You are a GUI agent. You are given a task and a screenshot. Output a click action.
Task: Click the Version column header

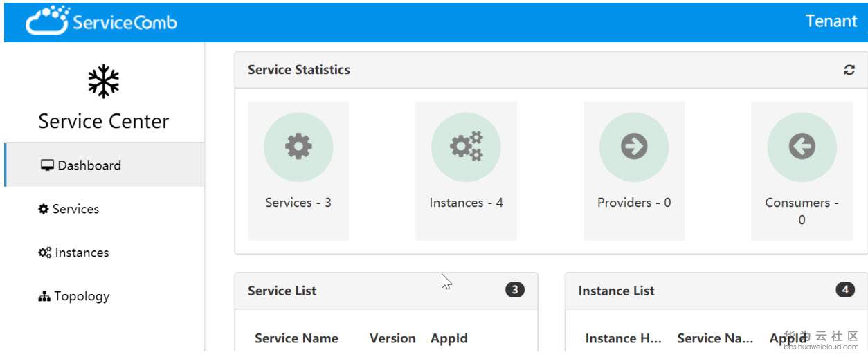392,338
